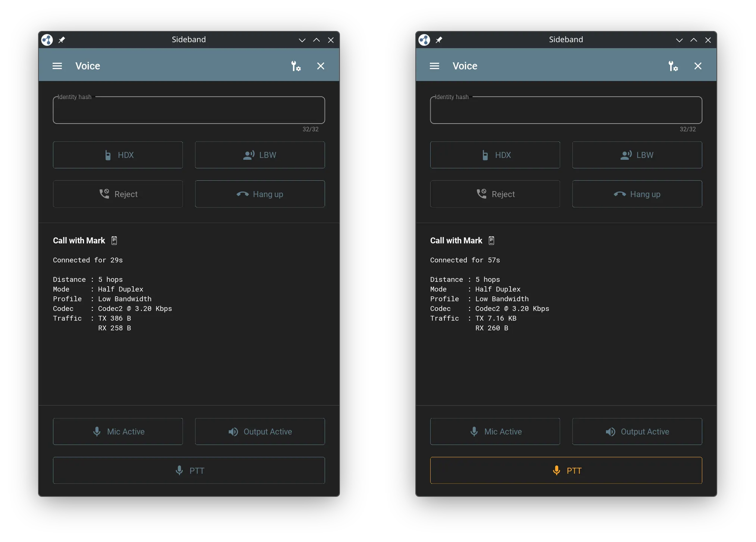The width and height of the screenshot is (756, 542).
Task: Open hamburger menu in right Sideband window
Action: pos(434,66)
